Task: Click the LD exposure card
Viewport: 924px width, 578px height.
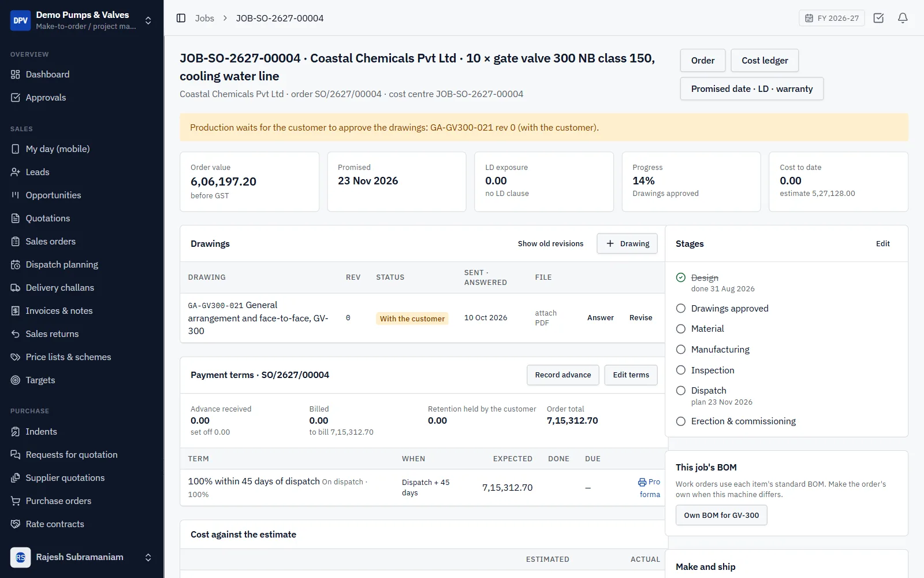Action: click(544, 181)
